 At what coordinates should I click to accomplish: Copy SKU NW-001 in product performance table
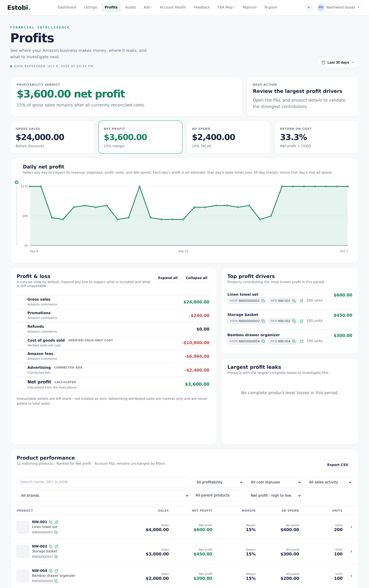[51, 522]
